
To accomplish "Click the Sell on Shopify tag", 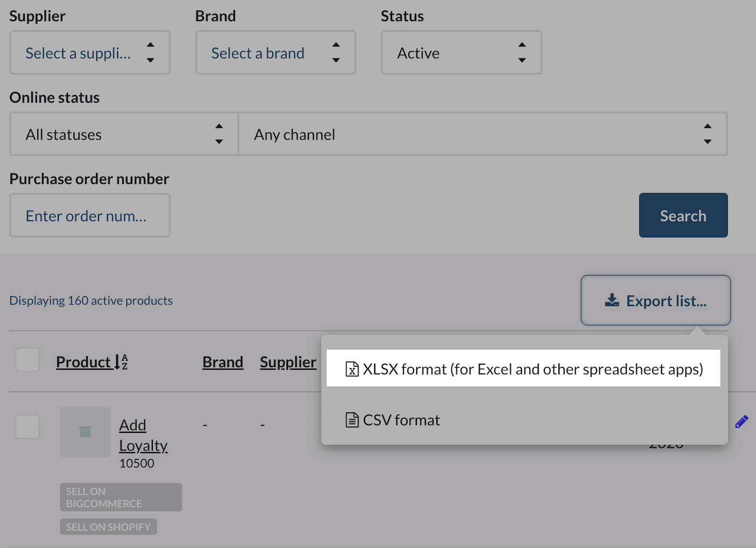I will (x=109, y=527).
